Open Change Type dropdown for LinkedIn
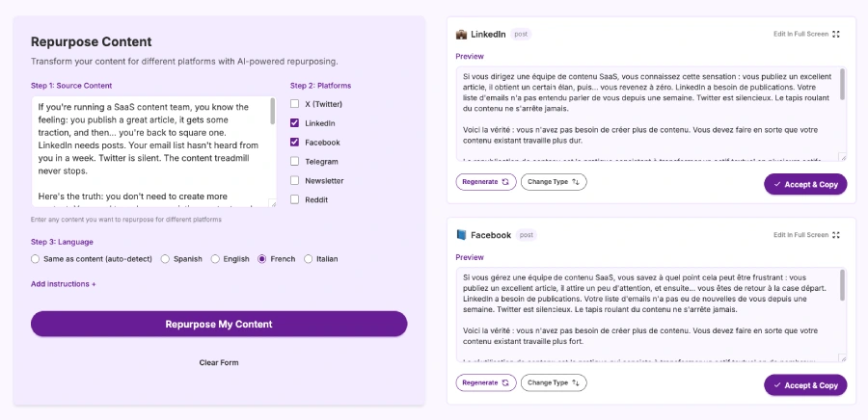868x420 pixels. point(554,181)
